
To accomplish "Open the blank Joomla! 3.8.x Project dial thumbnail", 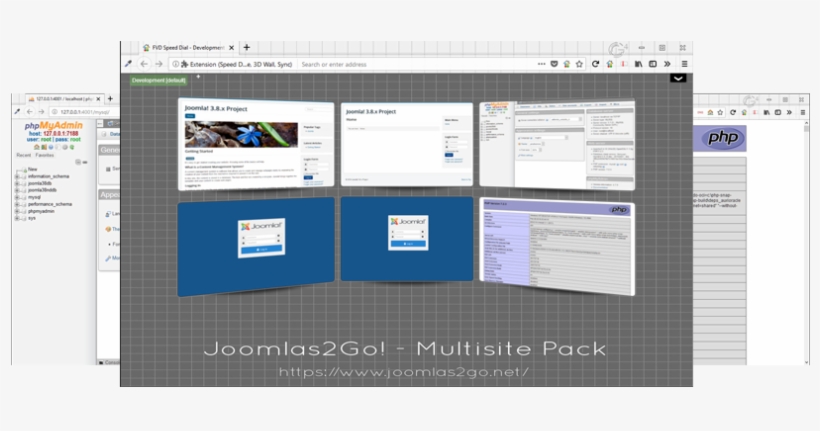I will coord(407,144).
